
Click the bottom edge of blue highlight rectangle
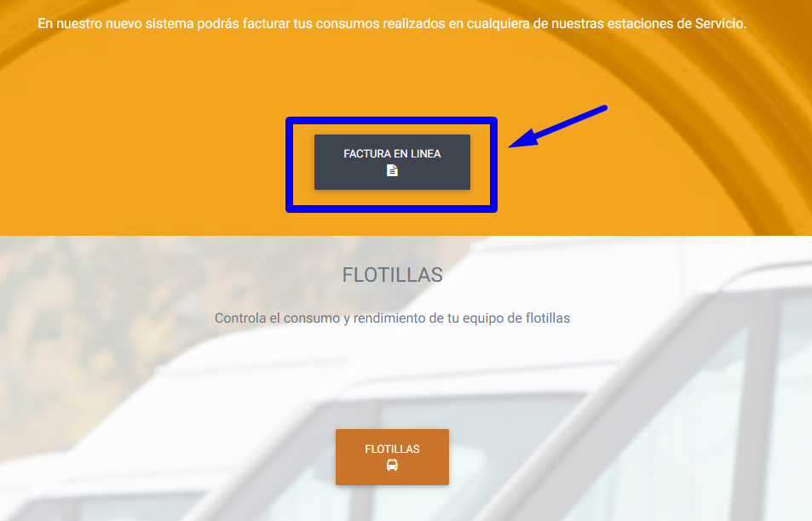click(391, 209)
